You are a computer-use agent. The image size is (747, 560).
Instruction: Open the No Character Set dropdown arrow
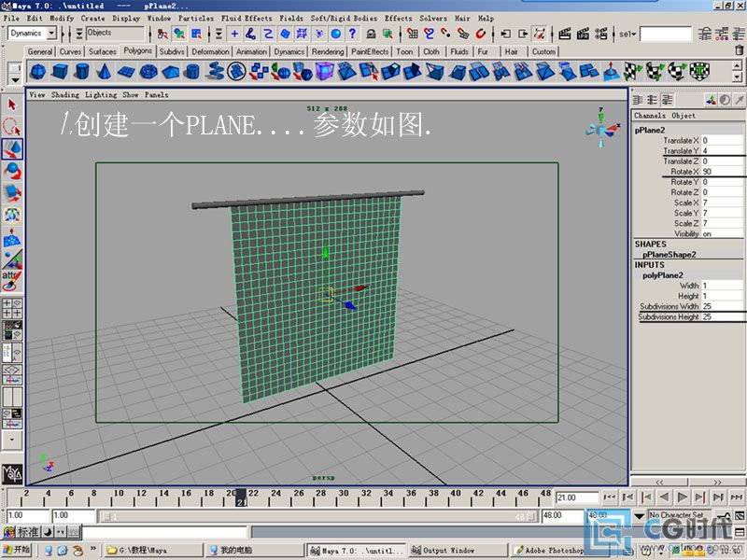[x=639, y=516]
